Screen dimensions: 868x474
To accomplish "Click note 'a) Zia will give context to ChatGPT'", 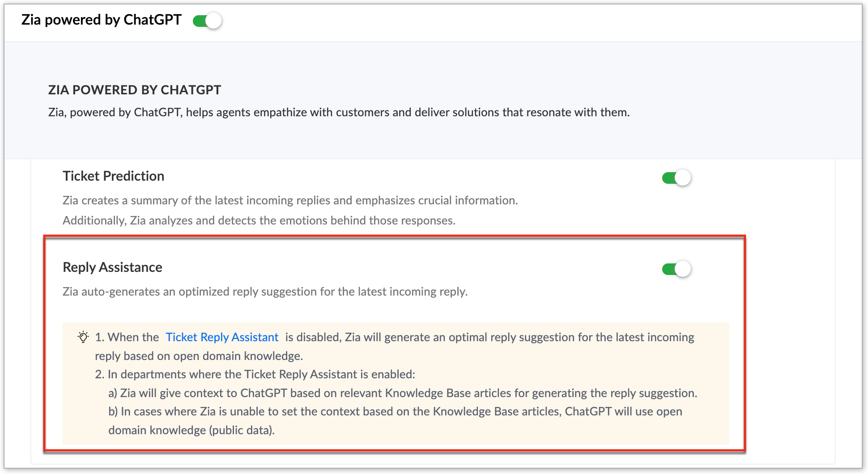I will click(198, 393).
